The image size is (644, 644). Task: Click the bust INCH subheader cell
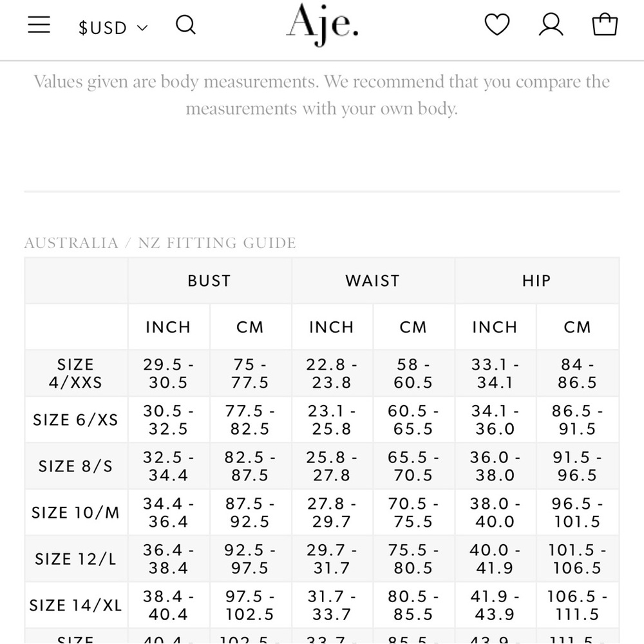coord(168,327)
